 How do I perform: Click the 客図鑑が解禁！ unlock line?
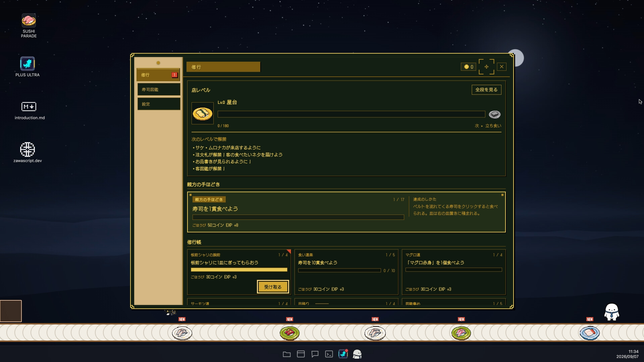tap(209, 169)
